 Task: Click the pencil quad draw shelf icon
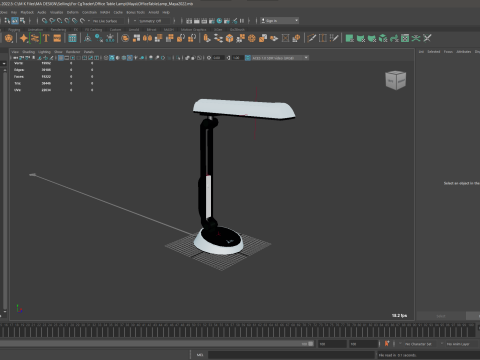pos(311,38)
